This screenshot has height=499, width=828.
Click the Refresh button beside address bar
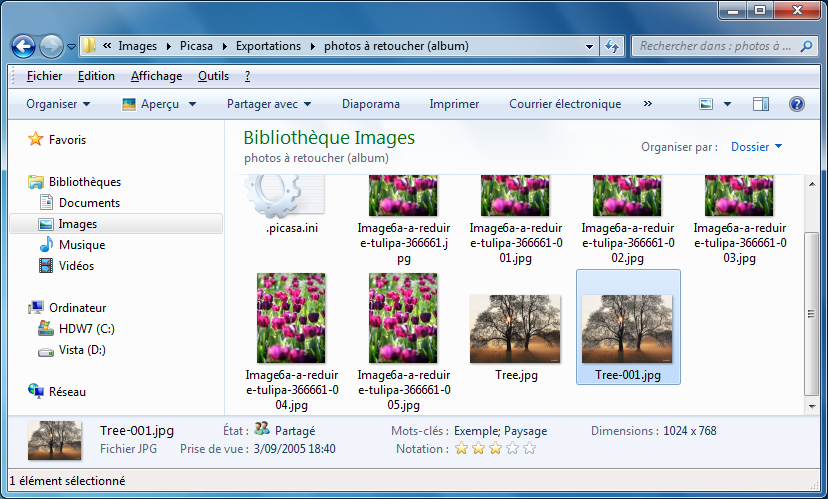[x=612, y=46]
